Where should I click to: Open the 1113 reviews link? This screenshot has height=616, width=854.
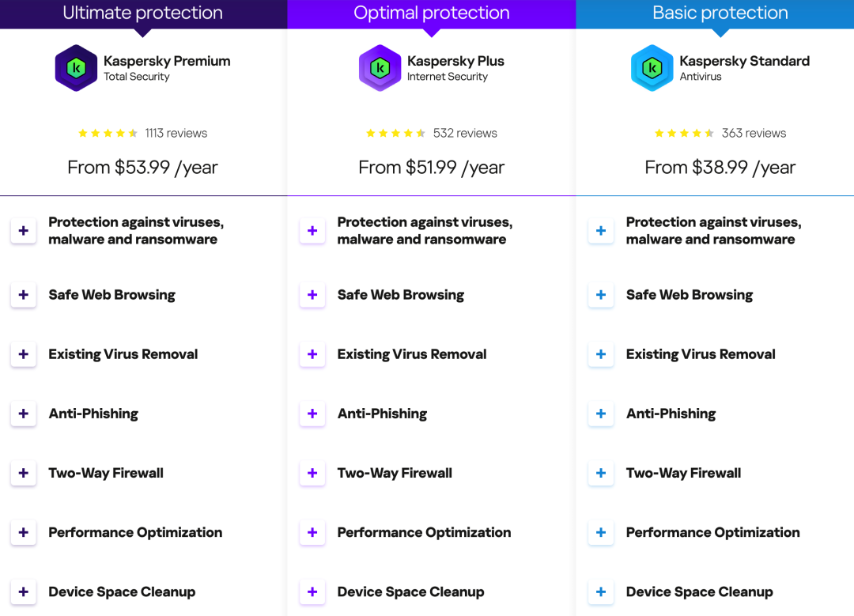[176, 134]
